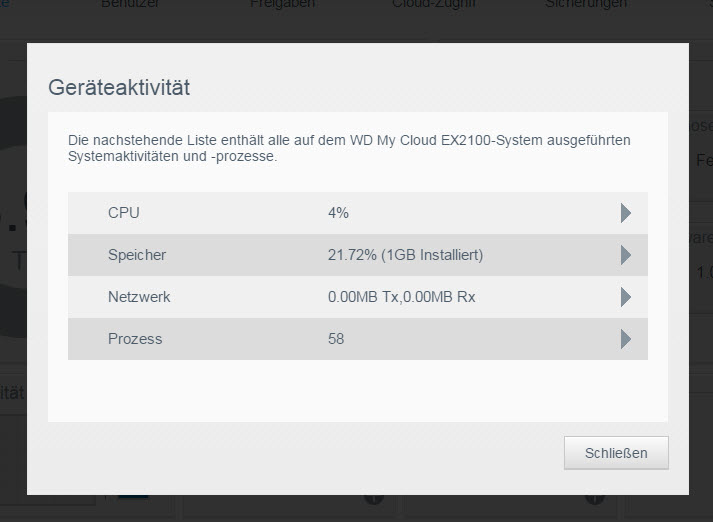This screenshot has height=522, width=713.
Task: Show the Prozess list using its arrow
Action: (626, 339)
